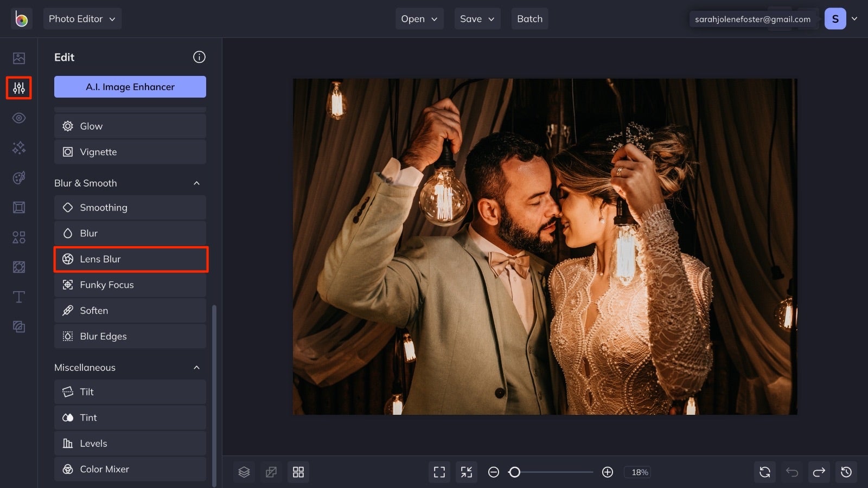
Task: Open the account menu beside the S avatar
Action: pyautogui.click(x=855, y=18)
